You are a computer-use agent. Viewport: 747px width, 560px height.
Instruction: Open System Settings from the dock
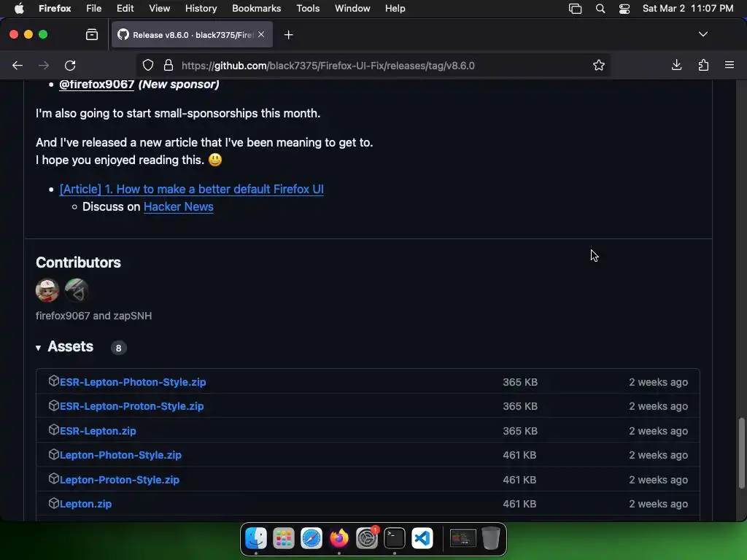pos(367,539)
